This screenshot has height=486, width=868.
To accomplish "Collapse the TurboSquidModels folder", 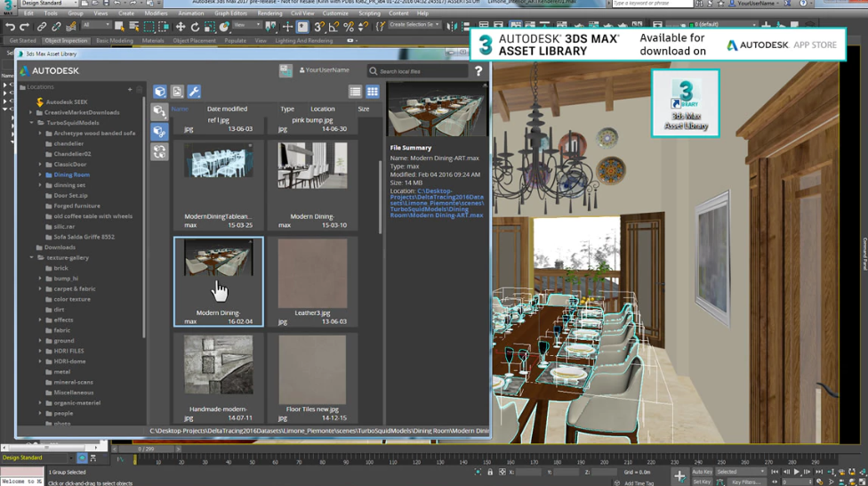I will click(31, 123).
